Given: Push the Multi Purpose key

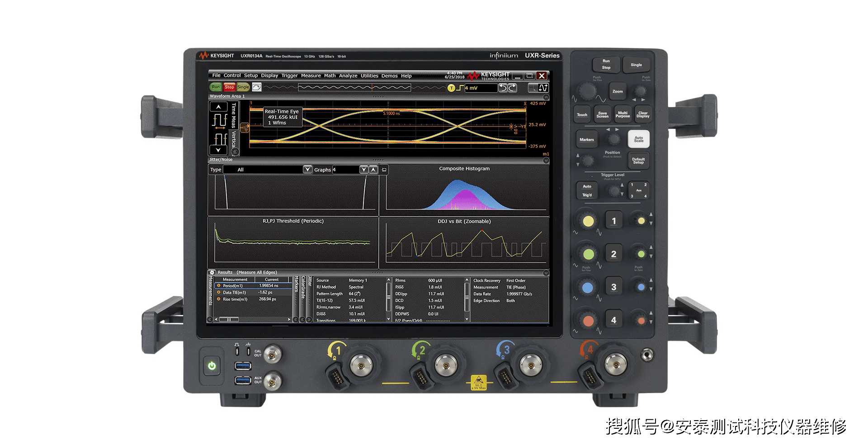Looking at the screenshot, I should (623, 114).
